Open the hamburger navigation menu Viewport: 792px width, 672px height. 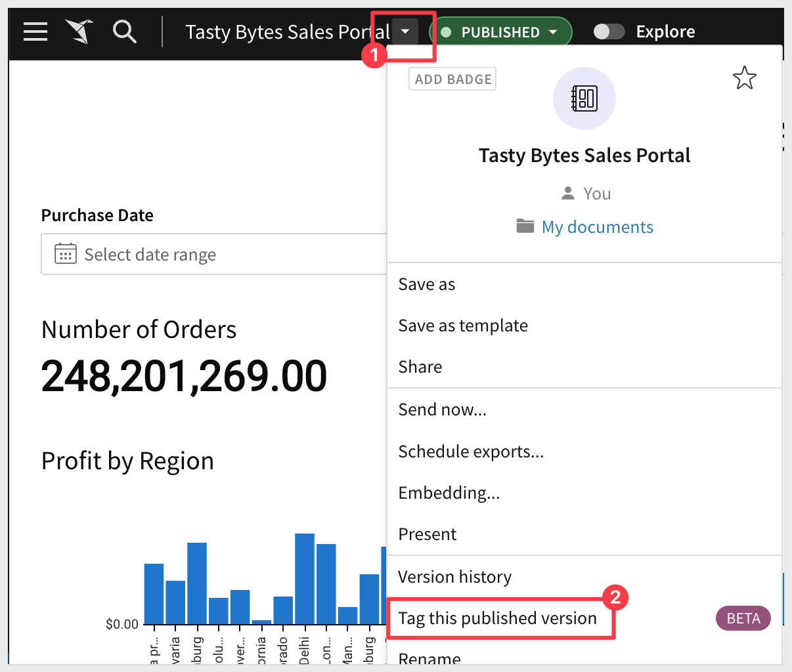coord(35,31)
